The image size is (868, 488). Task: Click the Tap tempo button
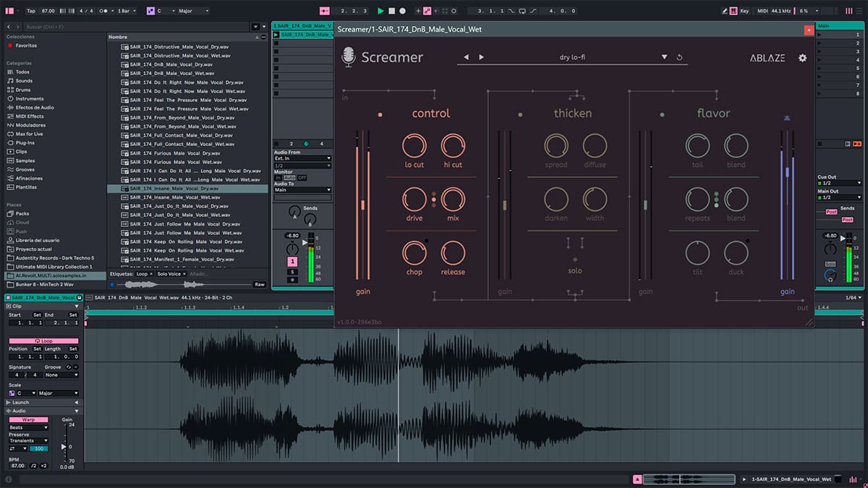click(30, 11)
